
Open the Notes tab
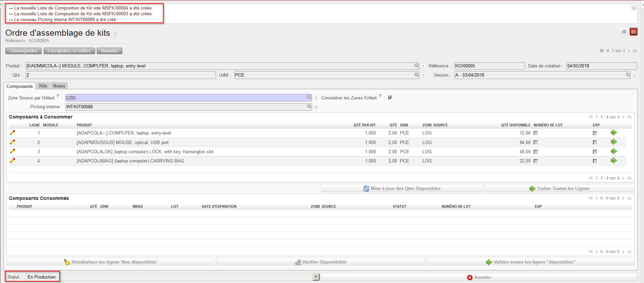click(59, 86)
